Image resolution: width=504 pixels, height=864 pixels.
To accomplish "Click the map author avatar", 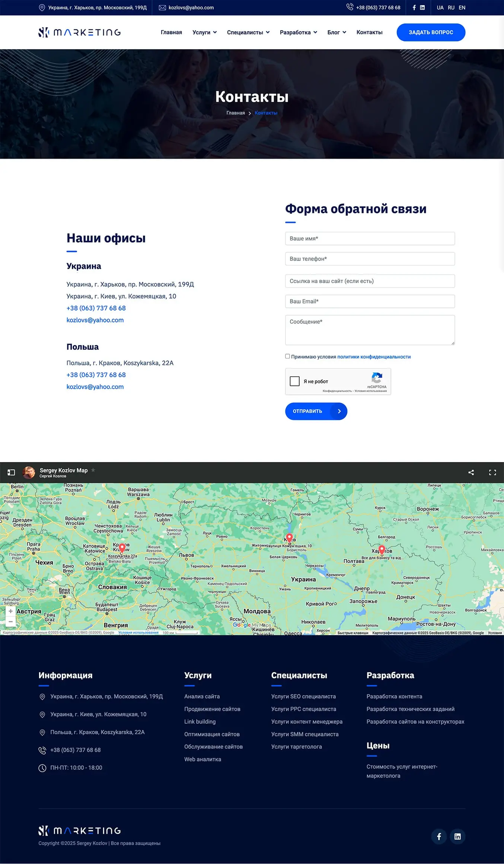I will point(29,472).
